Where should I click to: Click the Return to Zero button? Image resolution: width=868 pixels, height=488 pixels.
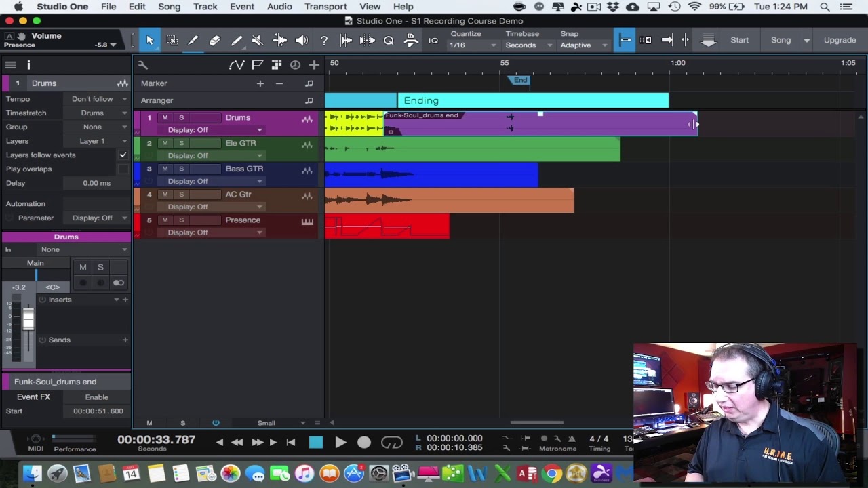click(291, 443)
